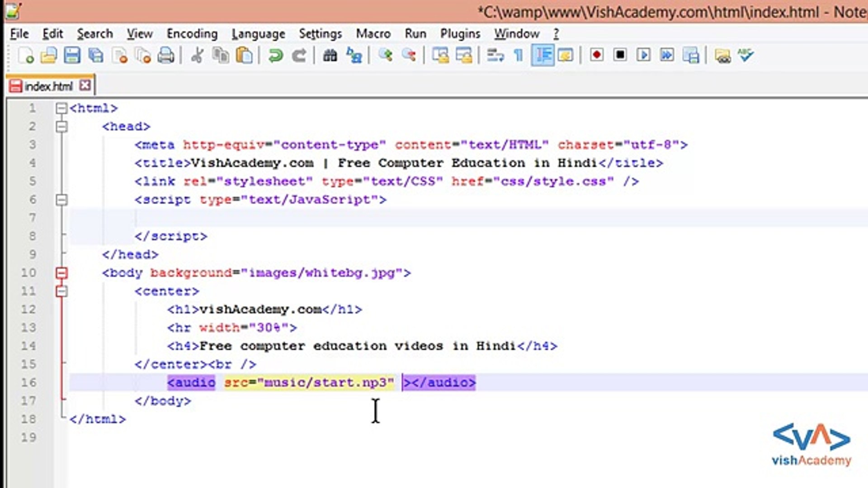Place the cursor on empty line 7

(x=316, y=218)
